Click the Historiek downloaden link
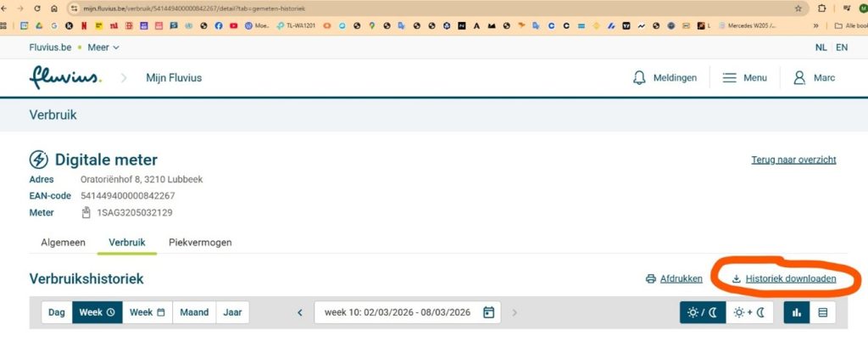Viewport: 868px width, 359px height. tap(790, 278)
